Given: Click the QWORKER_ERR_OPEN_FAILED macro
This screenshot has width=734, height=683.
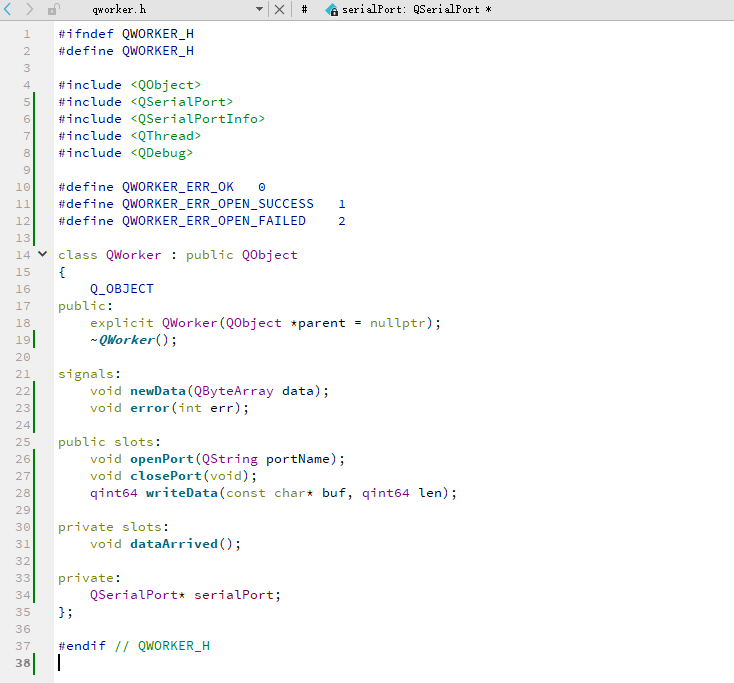Looking at the screenshot, I should 214,221.
